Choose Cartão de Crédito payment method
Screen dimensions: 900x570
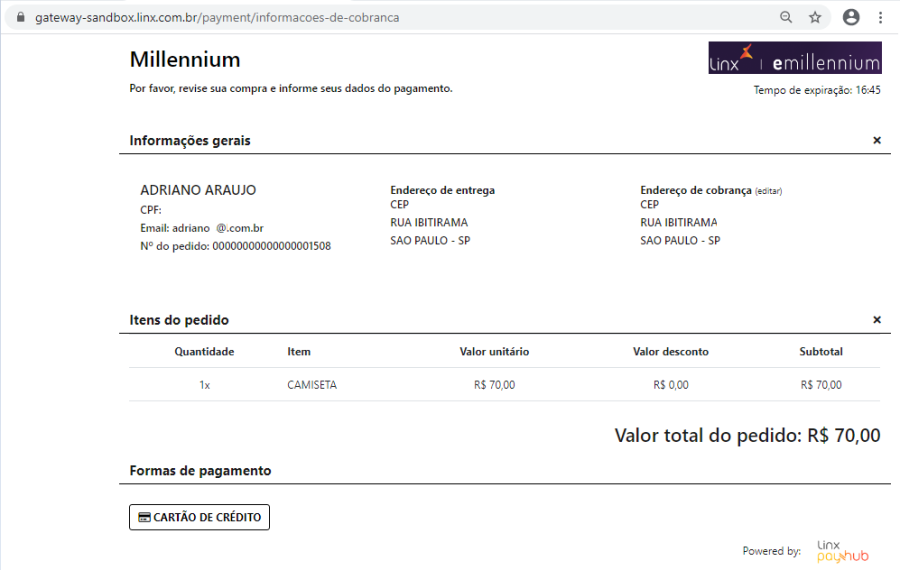(199, 517)
